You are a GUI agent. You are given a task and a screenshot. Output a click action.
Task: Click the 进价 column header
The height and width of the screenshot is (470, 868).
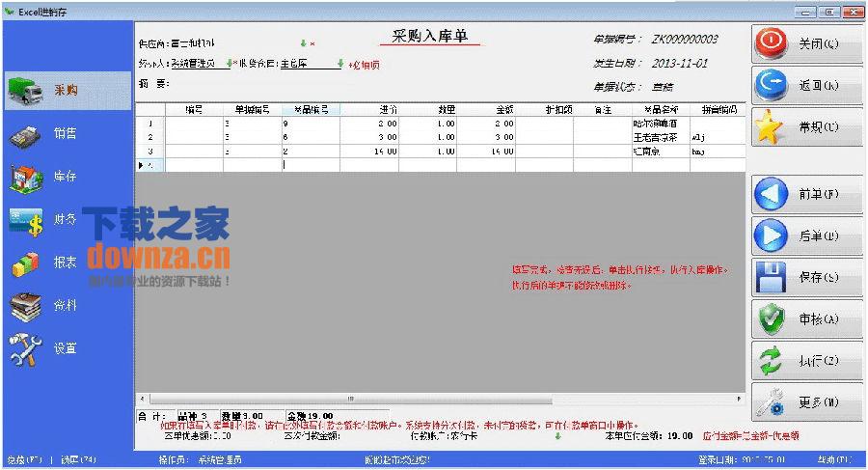pyautogui.click(x=369, y=110)
